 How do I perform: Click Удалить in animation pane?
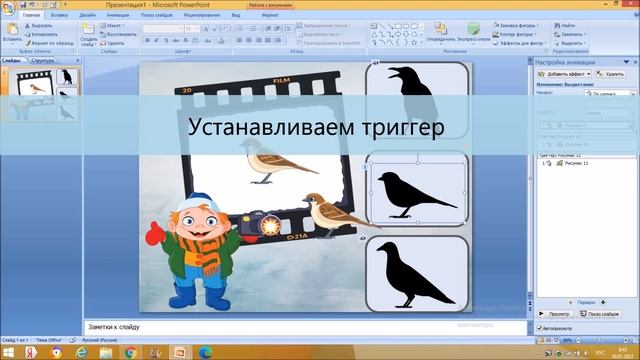coord(611,74)
